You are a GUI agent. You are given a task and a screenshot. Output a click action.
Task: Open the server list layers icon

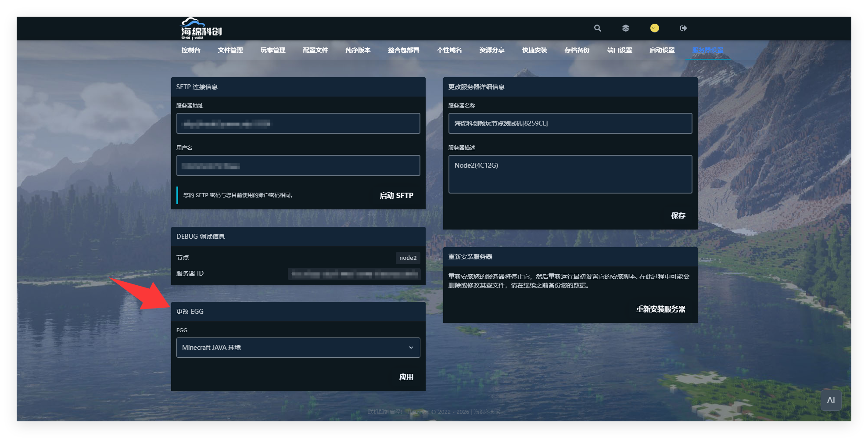tap(626, 28)
